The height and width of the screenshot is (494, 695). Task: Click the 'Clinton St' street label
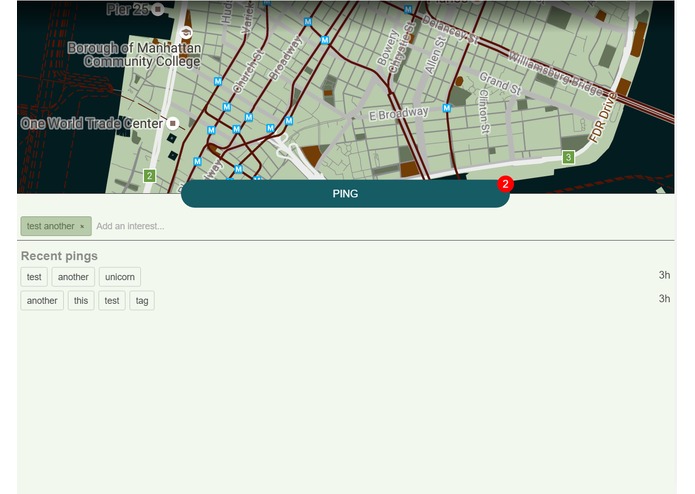(484, 111)
